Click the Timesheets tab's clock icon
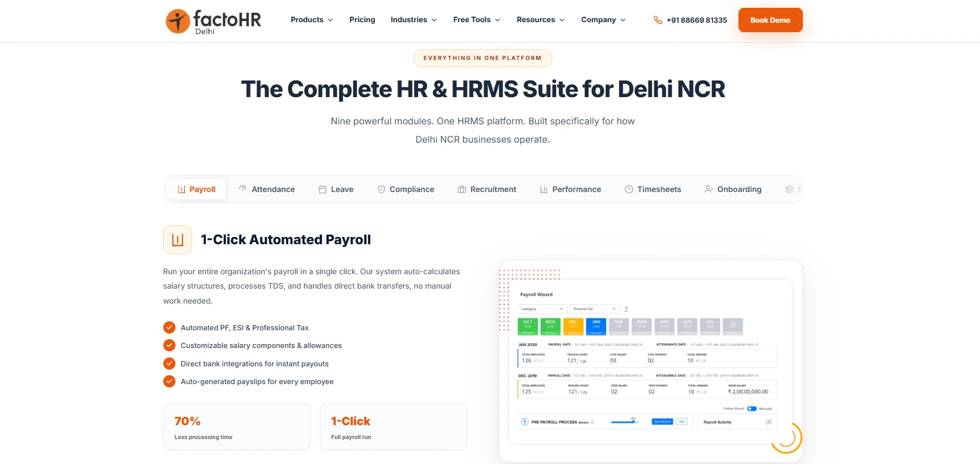 [x=629, y=189]
